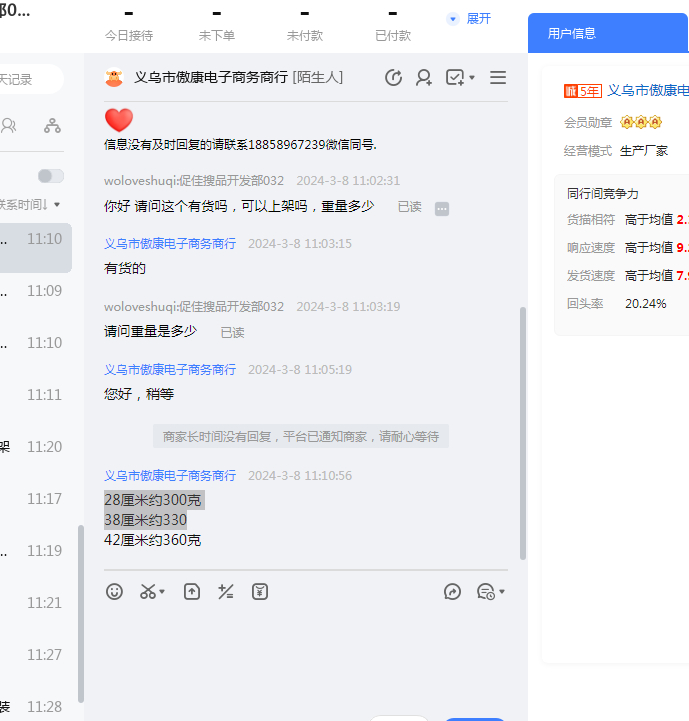This screenshot has height=721, width=689.
Task: Open the hamburger menu in the chat header
Action: coord(498,78)
